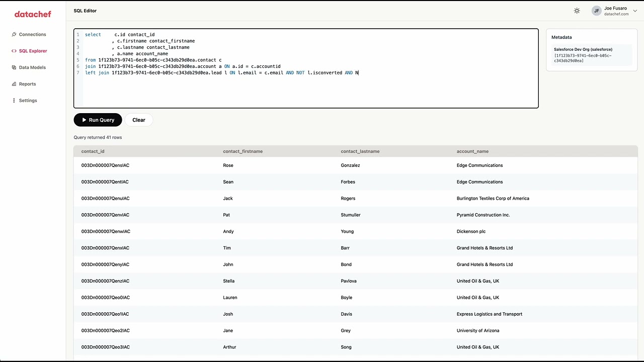The image size is (644, 362).
Task: Click last name Rogers
Action: (348, 199)
